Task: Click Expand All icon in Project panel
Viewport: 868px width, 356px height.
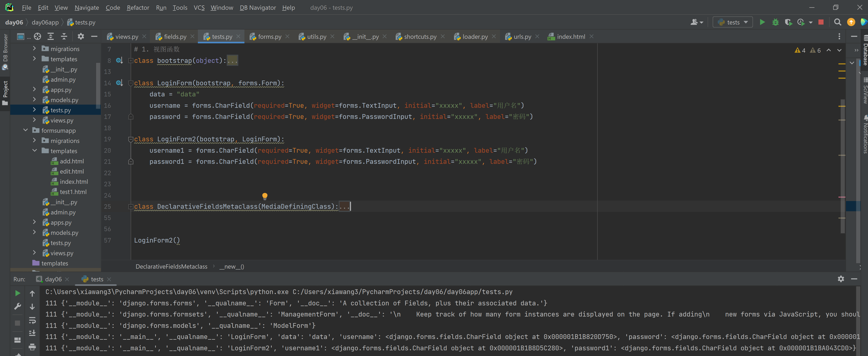Action: click(x=50, y=36)
